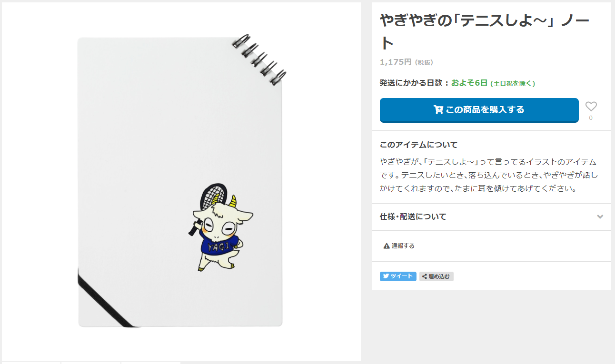The image size is (615, 364).
Task: Click the spiral ring binding on notebook
Action: [260, 59]
